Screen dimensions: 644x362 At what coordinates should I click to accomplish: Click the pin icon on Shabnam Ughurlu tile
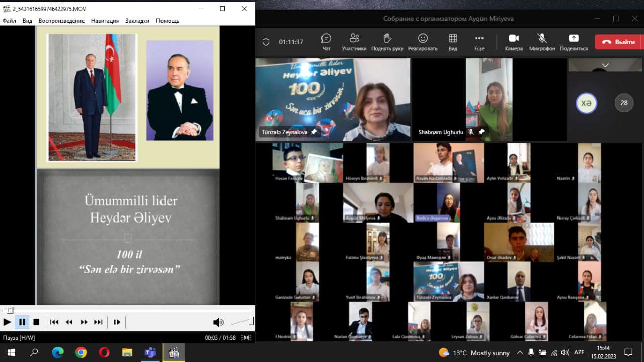481,132
